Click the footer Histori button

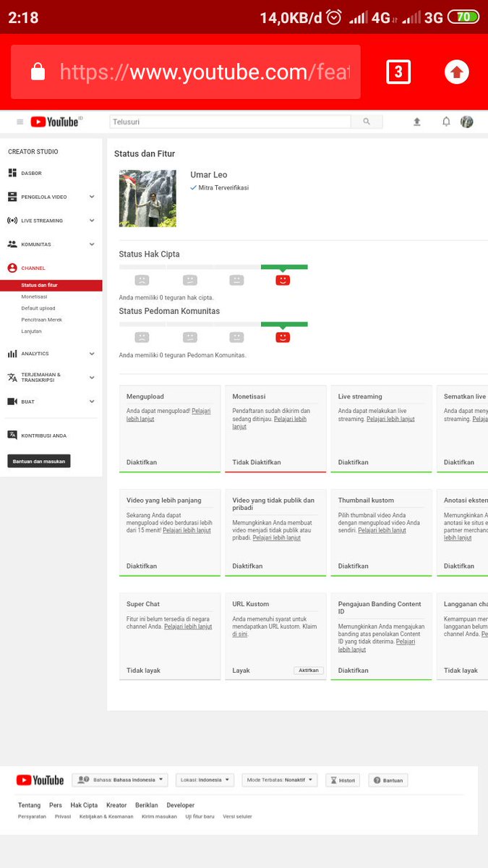tap(343, 780)
